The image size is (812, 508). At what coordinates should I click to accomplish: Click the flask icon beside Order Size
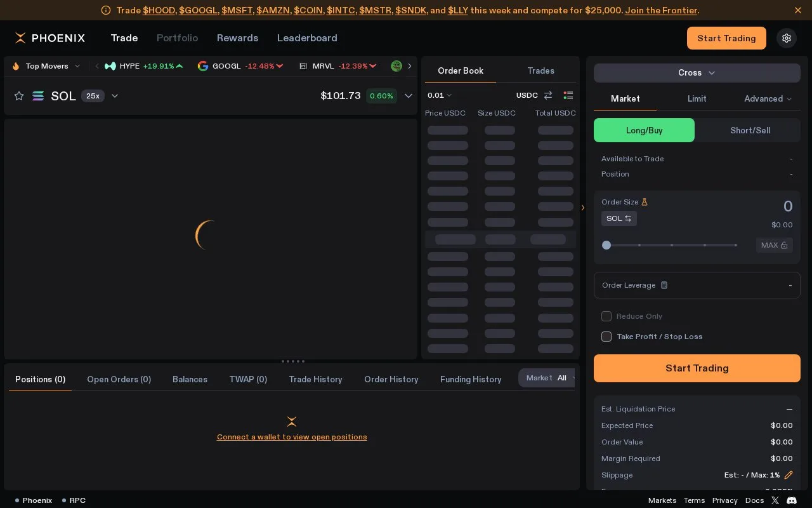[x=645, y=202]
